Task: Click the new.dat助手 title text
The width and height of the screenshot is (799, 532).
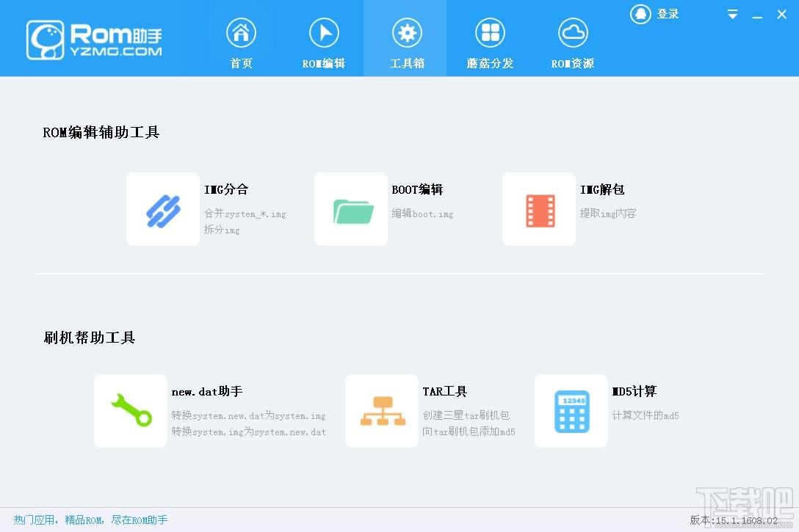Action: coord(207,392)
